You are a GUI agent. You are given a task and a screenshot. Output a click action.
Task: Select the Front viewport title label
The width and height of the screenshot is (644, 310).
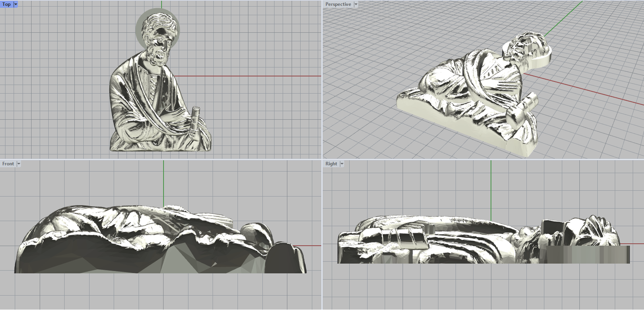pyautogui.click(x=8, y=164)
